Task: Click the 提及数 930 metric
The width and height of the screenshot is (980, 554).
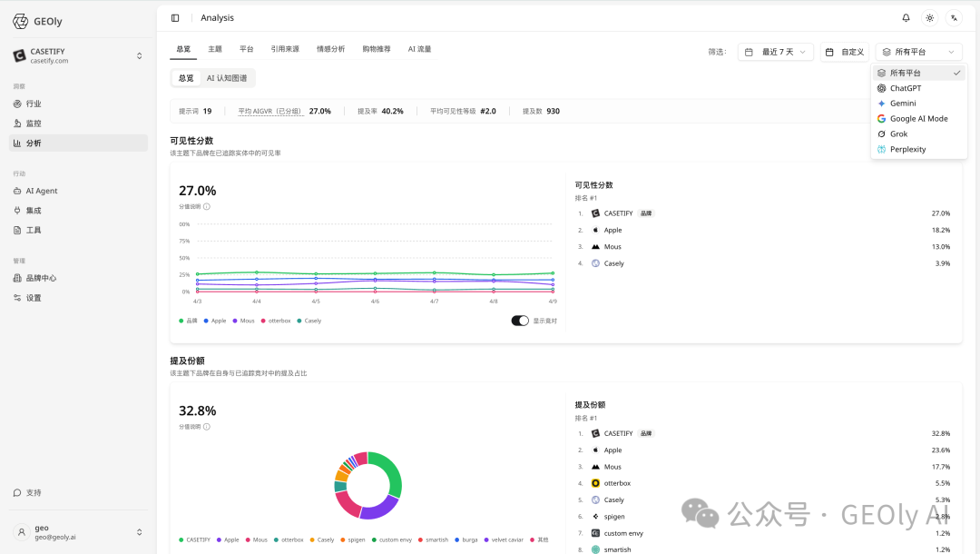Action: click(x=541, y=112)
